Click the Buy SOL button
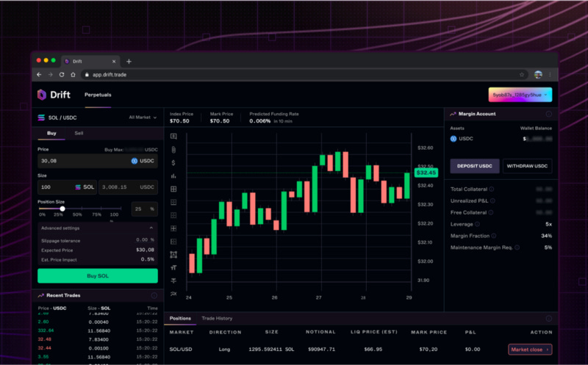This screenshot has width=588, height=365. (x=98, y=276)
